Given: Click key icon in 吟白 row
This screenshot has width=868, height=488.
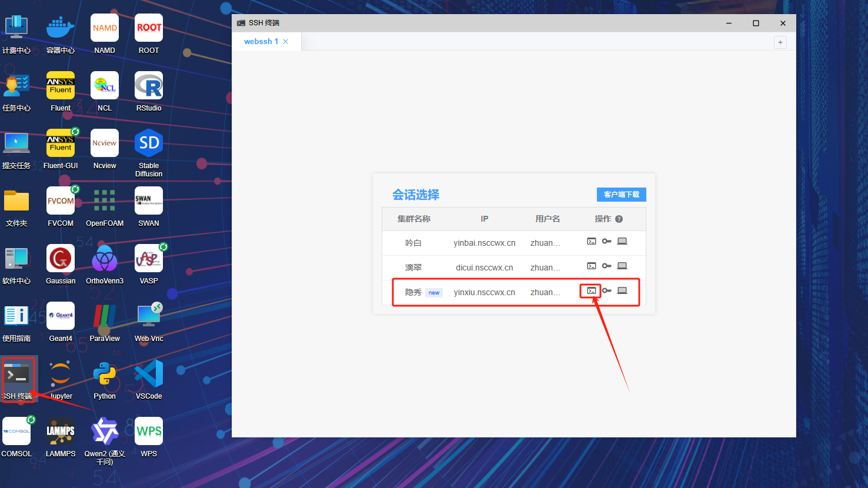Looking at the screenshot, I should click(x=606, y=241).
